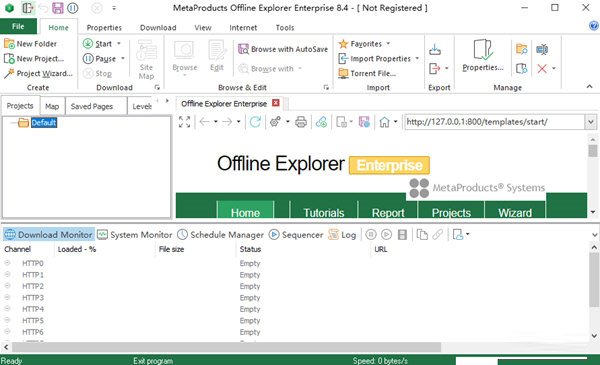Image resolution: width=600 pixels, height=365 pixels.
Task: Import a Torrent File
Action: click(367, 73)
